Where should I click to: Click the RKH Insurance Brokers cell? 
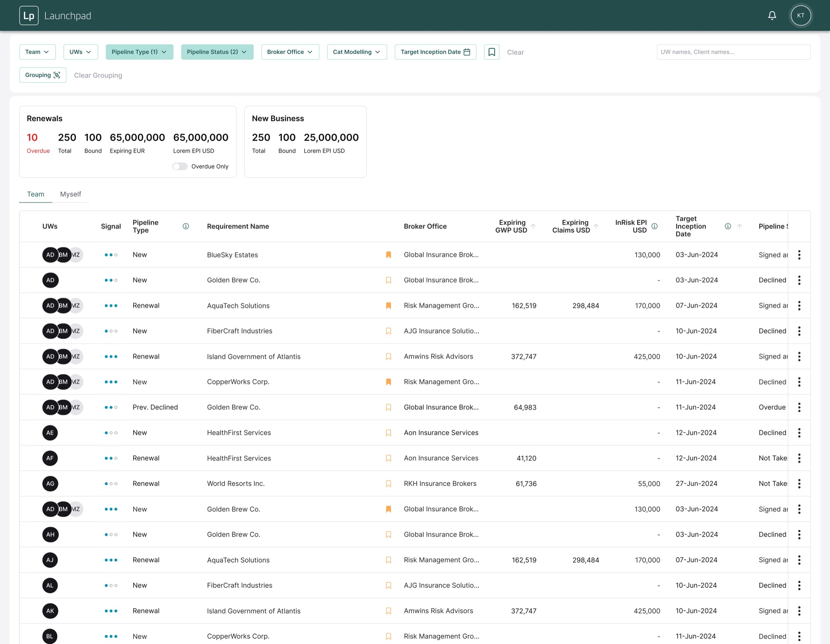click(x=440, y=484)
